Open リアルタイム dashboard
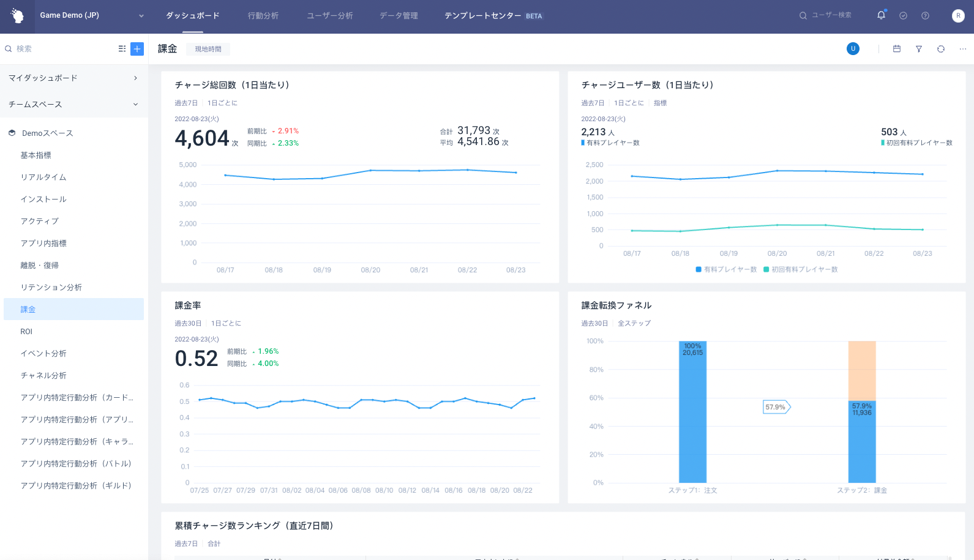This screenshot has width=974, height=560. pos(43,177)
